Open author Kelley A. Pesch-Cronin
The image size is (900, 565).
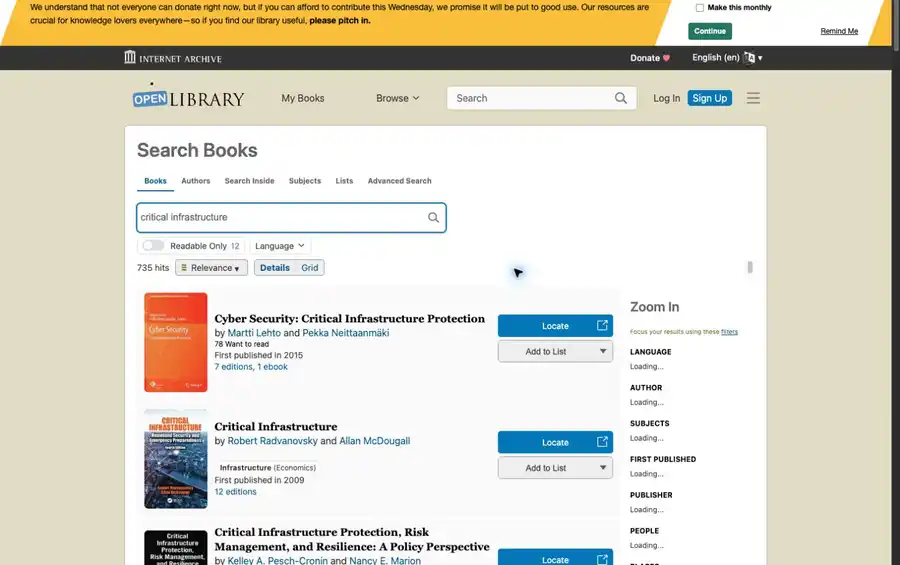point(277,560)
